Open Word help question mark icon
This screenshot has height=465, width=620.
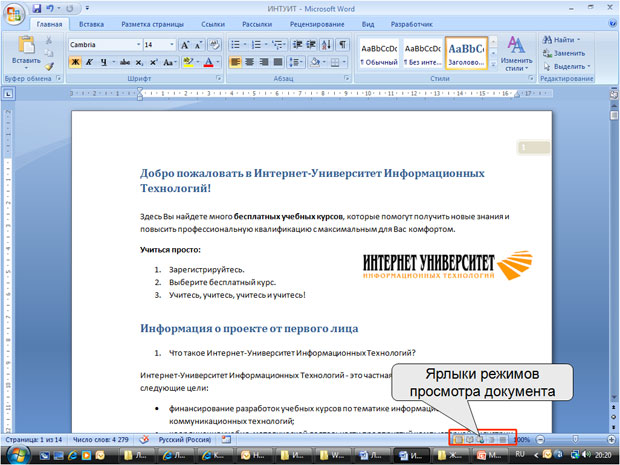click(x=612, y=24)
